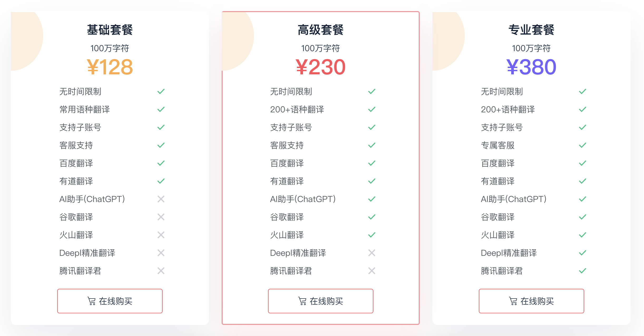
Task: Click the X mark beside AI助手(ChatGPT) in 基础套餐
Action: [161, 199]
